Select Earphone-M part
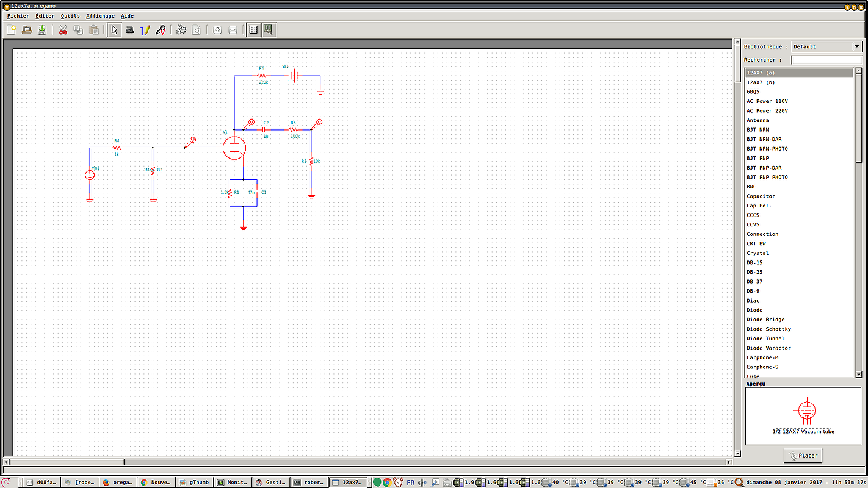Screen dimensions: 868x488 (798, 357)
